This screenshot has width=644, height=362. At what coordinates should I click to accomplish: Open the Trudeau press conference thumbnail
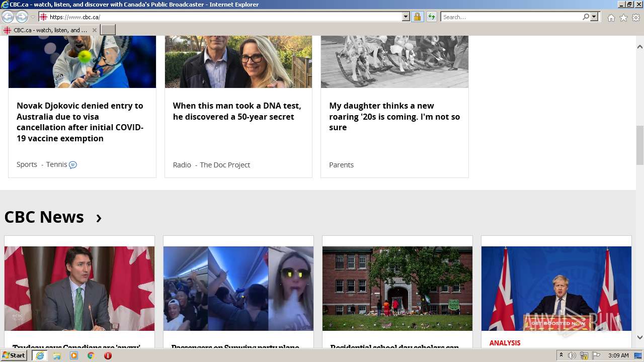tap(79, 289)
